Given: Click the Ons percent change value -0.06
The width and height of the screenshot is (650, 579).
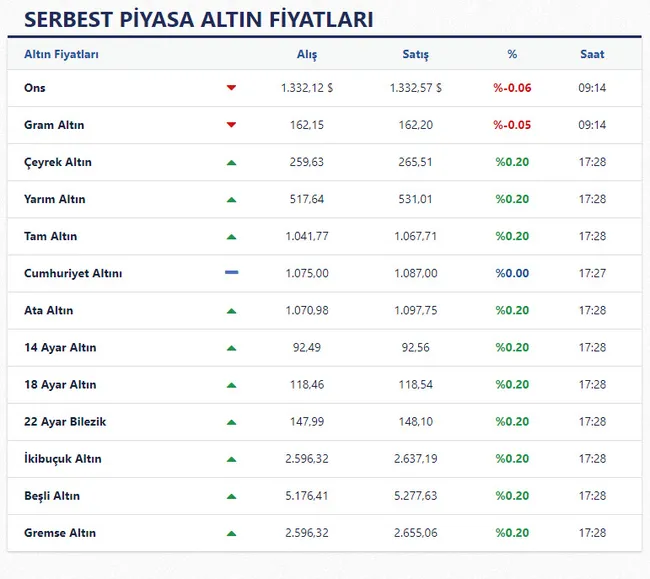Looking at the screenshot, I should click(512, 88).
